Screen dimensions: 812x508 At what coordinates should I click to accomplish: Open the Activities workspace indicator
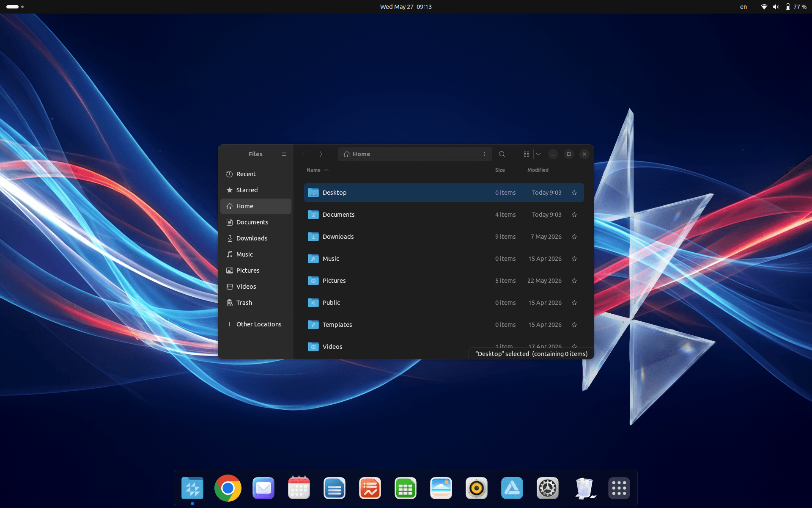15,7
